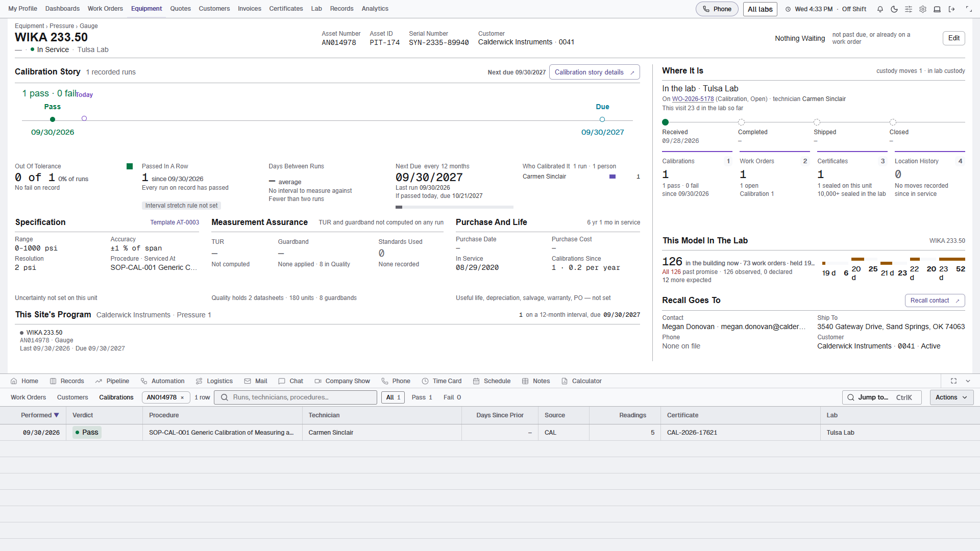
Task: Open the notifications bell
Action: pyautogui.click(x=880, y=9)
